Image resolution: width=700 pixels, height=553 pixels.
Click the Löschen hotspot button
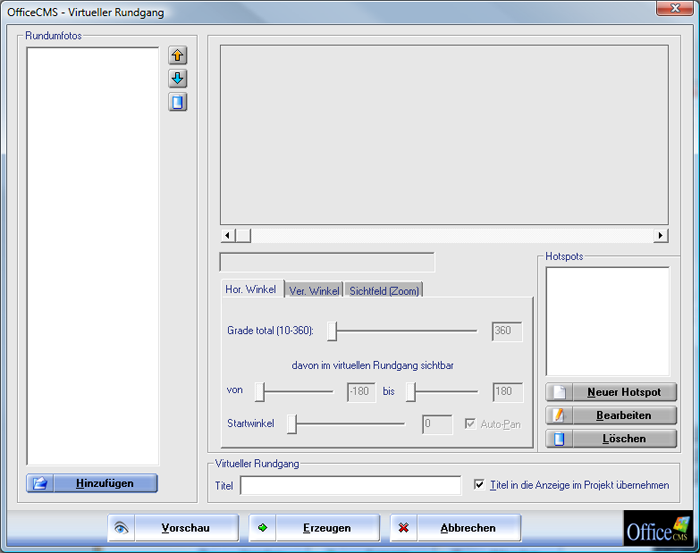coord(611,439)
